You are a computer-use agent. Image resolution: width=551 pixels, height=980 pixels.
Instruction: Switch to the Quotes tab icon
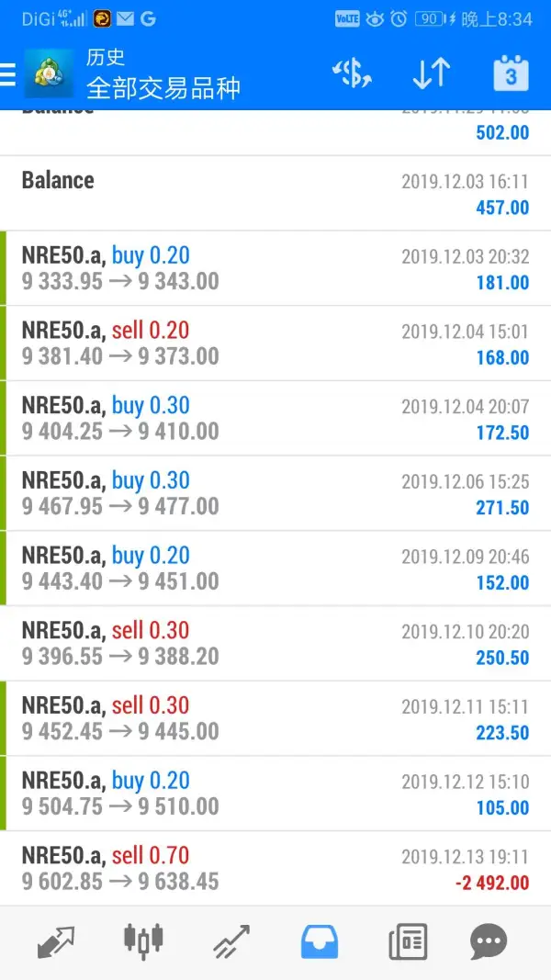[56, 942]
